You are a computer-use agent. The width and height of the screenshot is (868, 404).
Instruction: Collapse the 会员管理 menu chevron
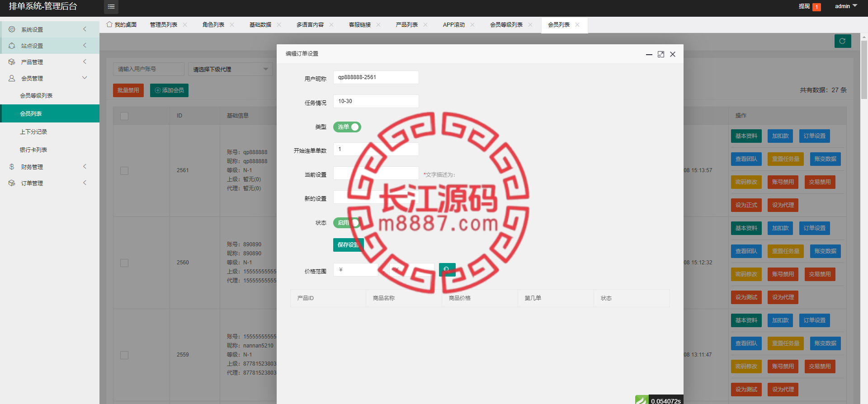point(85,78)
